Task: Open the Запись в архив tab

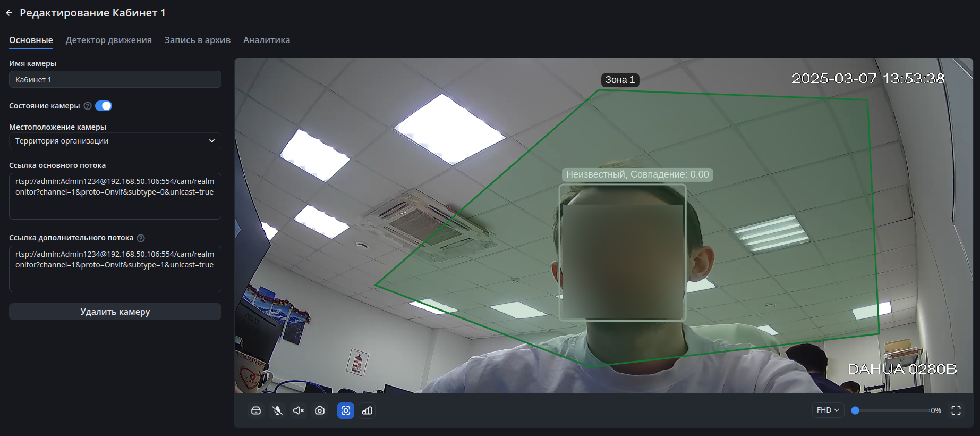Action: coord(197,40)
